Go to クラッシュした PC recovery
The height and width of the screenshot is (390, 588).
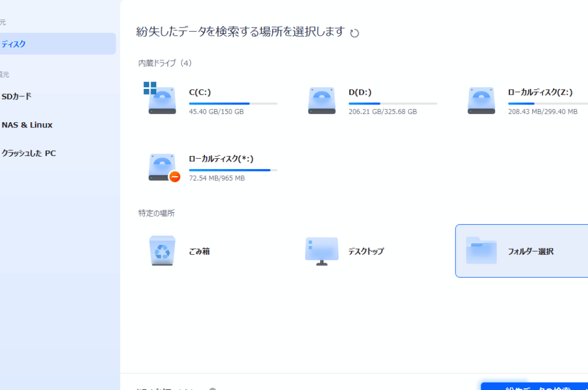pyautogui.click(x=29, y=153)
